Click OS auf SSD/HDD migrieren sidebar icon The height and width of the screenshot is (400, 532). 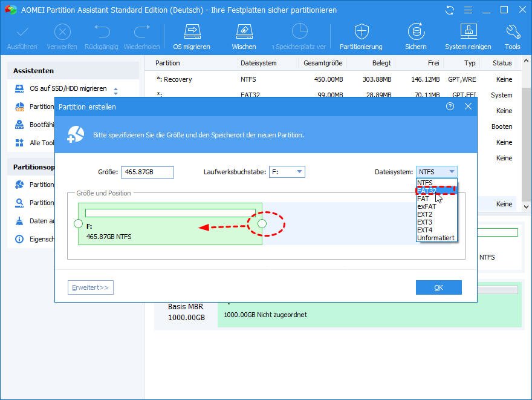(x=19, y=88)
